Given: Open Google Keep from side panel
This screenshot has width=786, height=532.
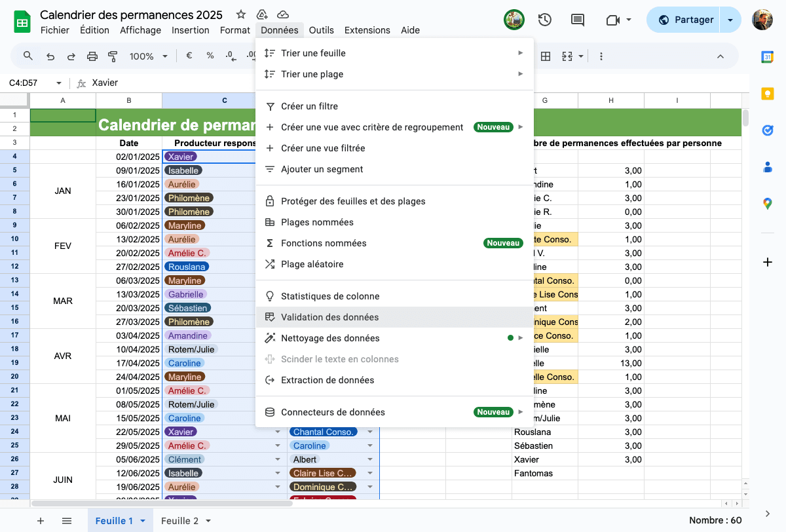Looking at the screenshot, I should point(767,94).
